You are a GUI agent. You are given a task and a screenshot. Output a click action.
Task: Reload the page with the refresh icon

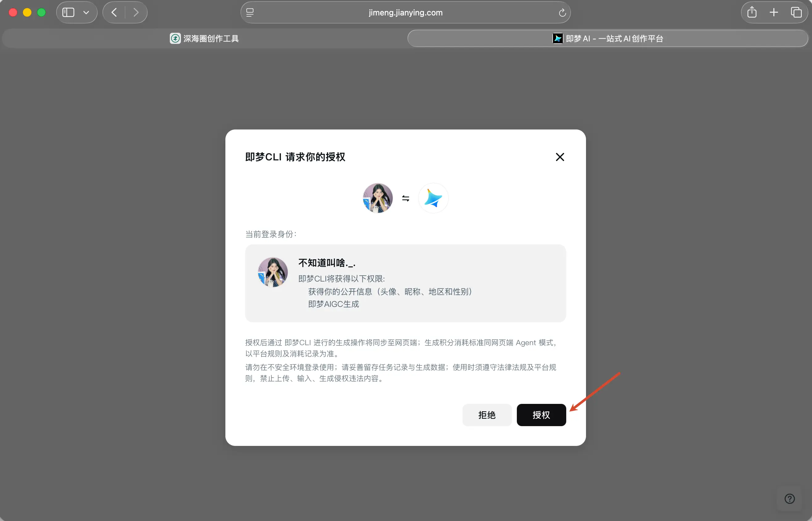coord(562,13)
